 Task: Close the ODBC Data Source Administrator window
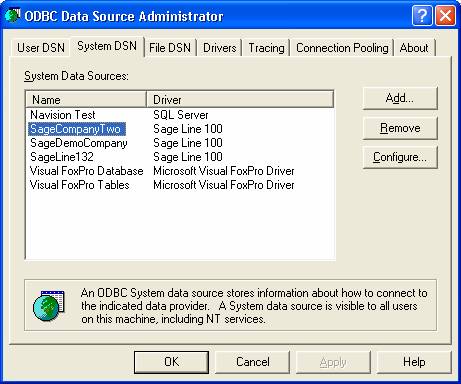(445, 16)
